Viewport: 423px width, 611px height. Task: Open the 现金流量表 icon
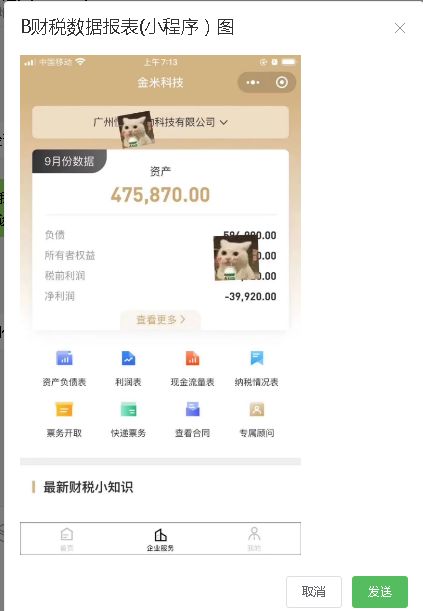click(192, 358)
